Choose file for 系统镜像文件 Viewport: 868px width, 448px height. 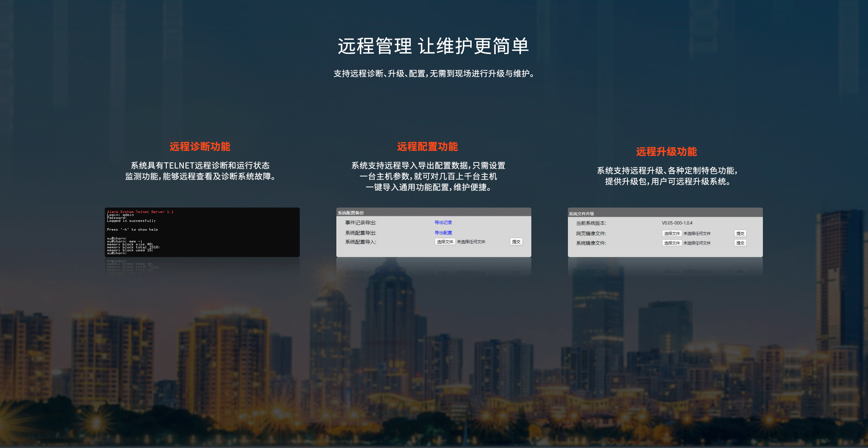pos(672,243)
